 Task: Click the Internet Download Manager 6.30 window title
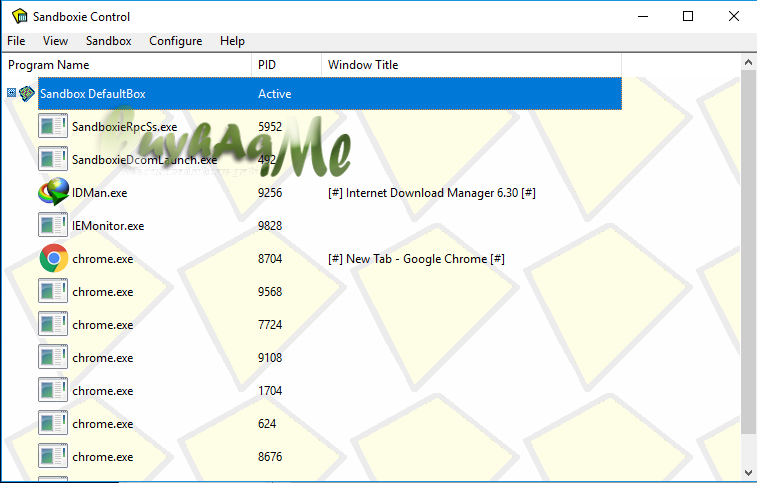click(432, 193)
